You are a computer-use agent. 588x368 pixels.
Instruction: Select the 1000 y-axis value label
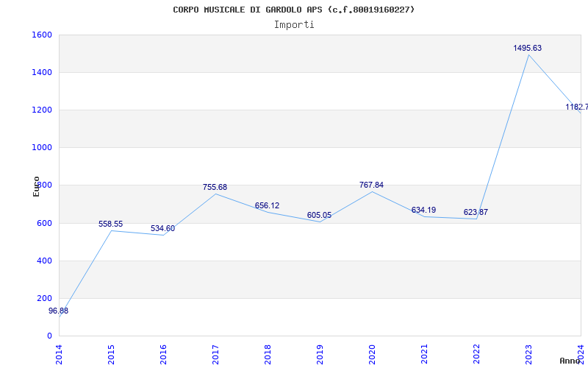click(x=42, y=148)
